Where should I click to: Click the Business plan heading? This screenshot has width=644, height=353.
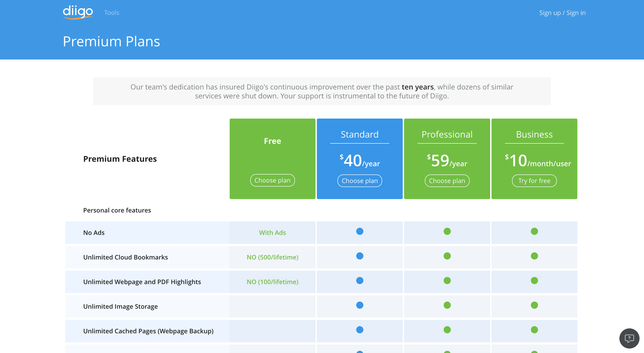pos(534,134)
